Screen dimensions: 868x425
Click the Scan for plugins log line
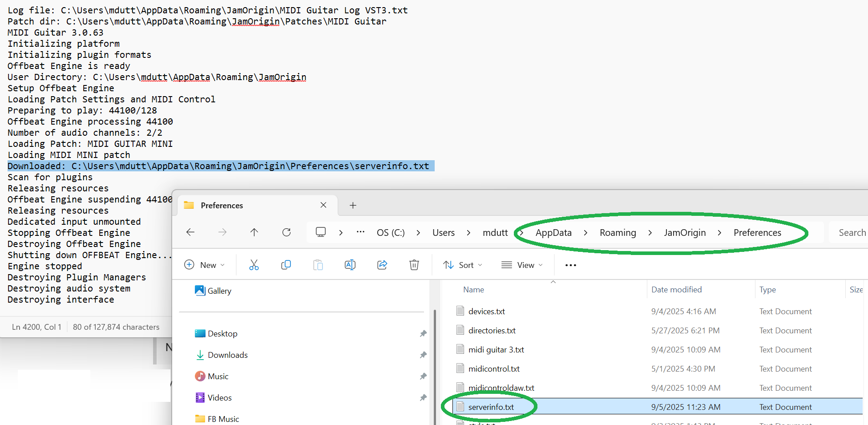click(50, 177)
